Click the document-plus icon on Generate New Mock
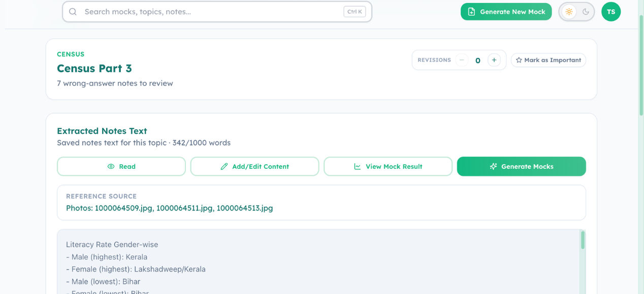644x294 pixels. click(x=471, y=12)
